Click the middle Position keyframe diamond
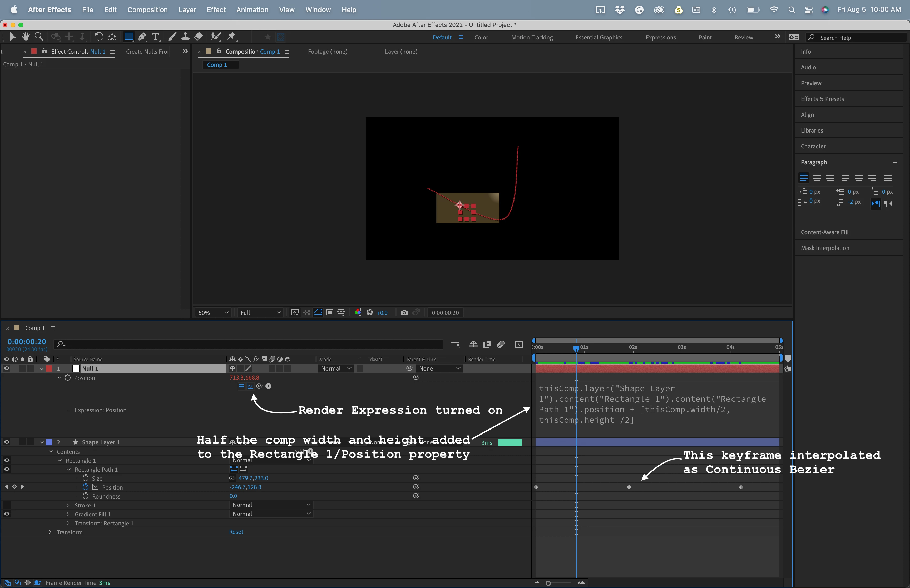Image resolution: width=910 pixels, height=588 pixels. (x=629, y=487)
